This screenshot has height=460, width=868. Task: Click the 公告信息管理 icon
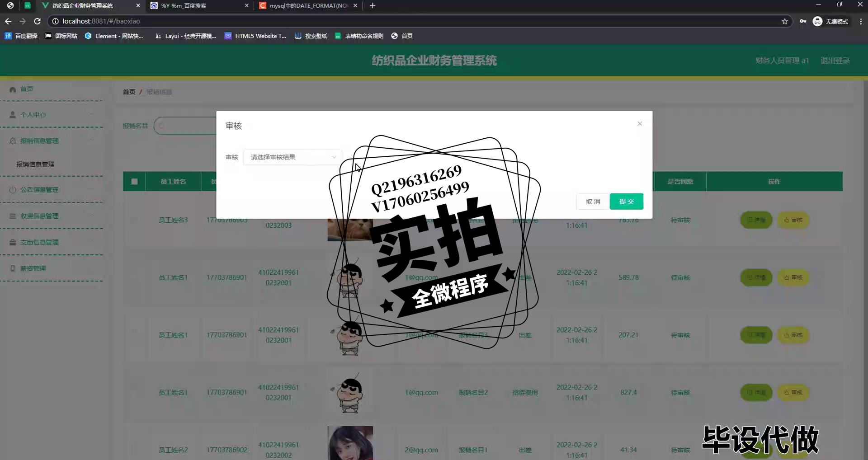pos(13,190)
